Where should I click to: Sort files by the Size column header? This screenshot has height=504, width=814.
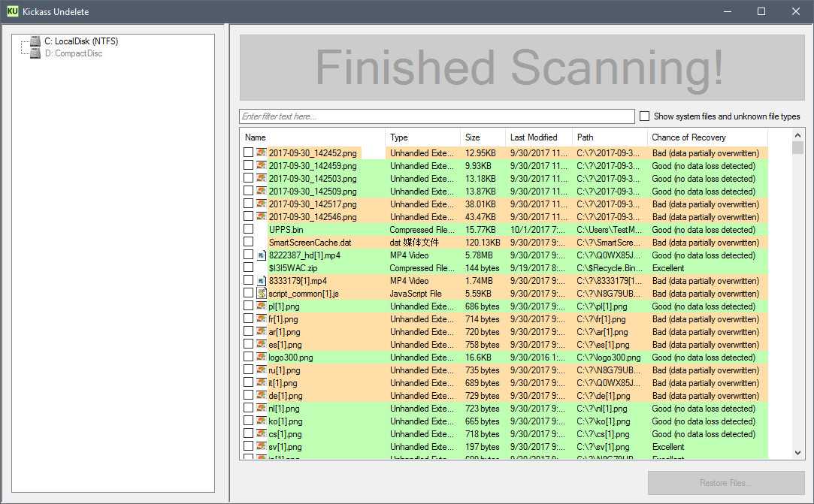pyautogui.click(x=481, y=137)
